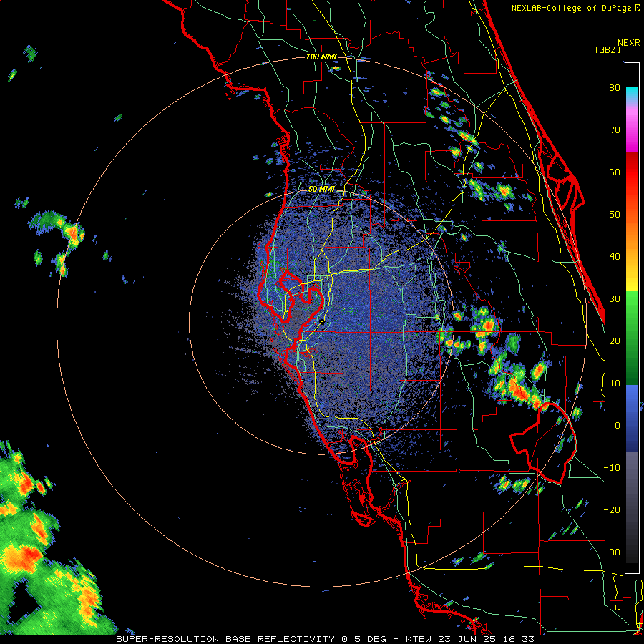Click the 0 dBZ legend value
Viewport: 644px width, 644px height.
618,426
